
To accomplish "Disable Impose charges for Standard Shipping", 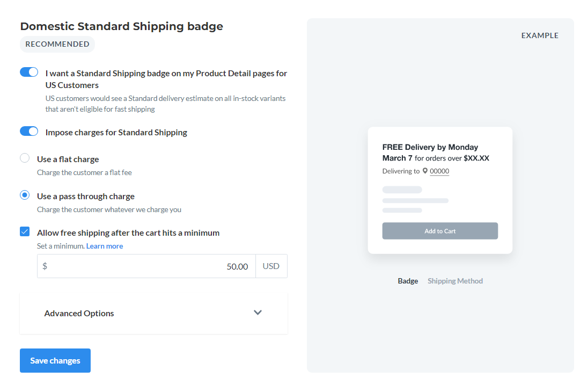I will point(29,132).
